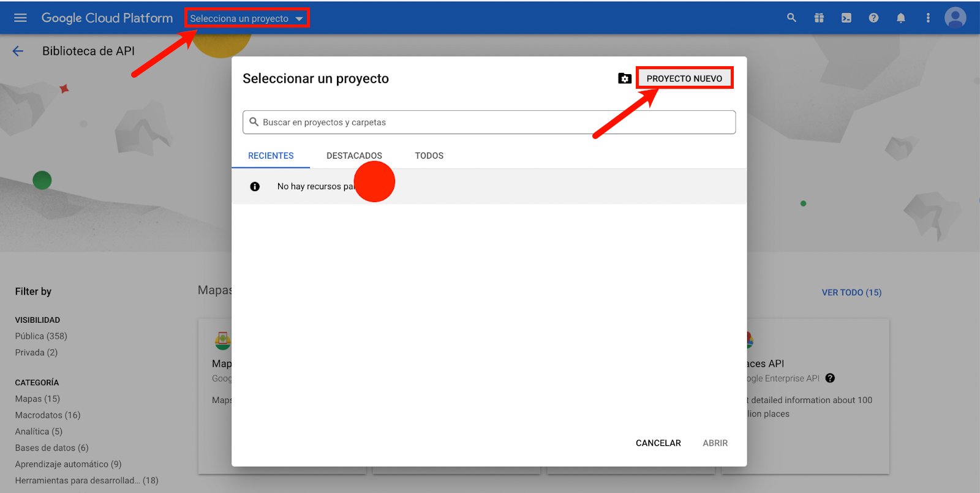Viewport: 980px width, 493px height.
Task: Focus the Buscar en proyectos y carpetas field
Action: (489, 122)
